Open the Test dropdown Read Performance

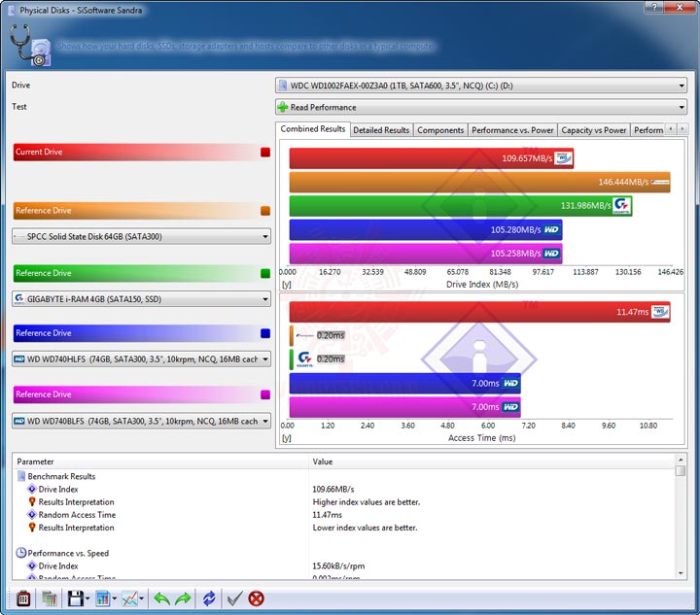(481, 107)
